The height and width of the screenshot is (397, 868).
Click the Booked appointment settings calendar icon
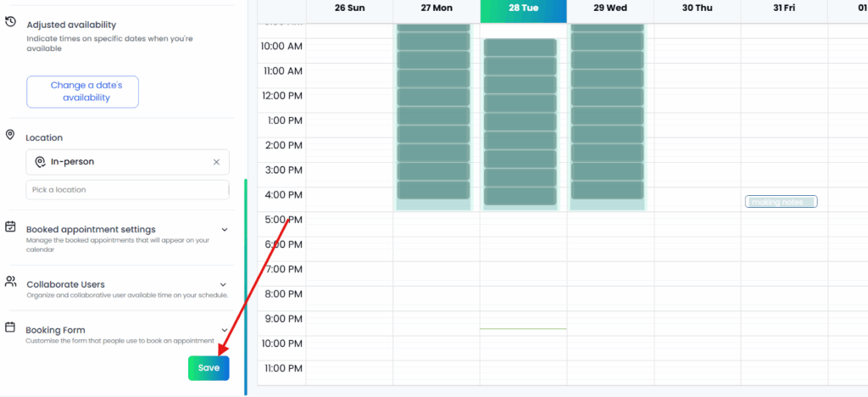(x=10, y=226)
